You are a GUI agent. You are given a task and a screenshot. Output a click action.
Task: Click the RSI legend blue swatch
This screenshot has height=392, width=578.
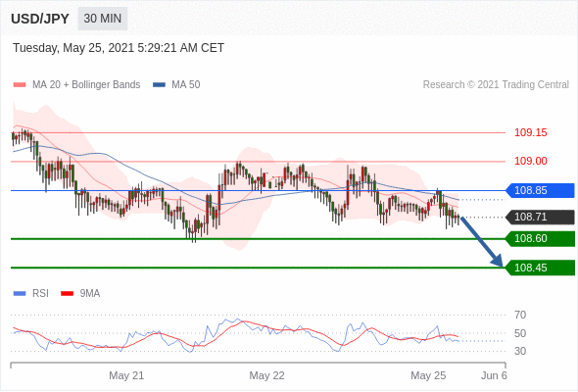20,294
